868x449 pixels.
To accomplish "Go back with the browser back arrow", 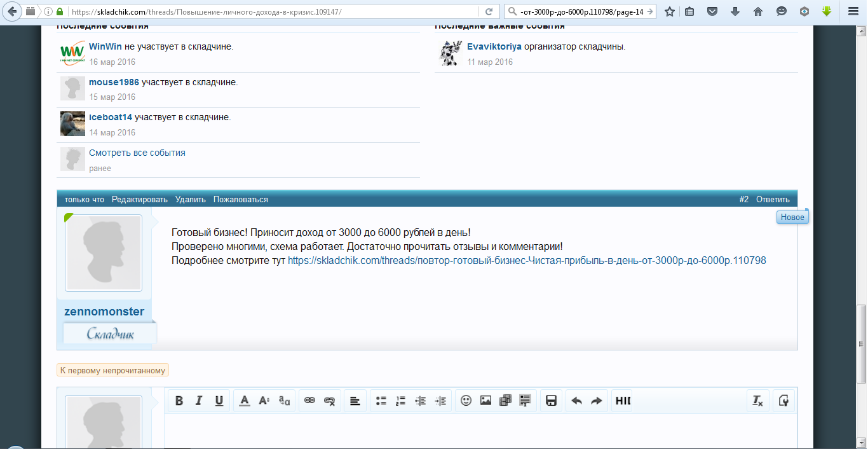I will (x=11, y=11).
